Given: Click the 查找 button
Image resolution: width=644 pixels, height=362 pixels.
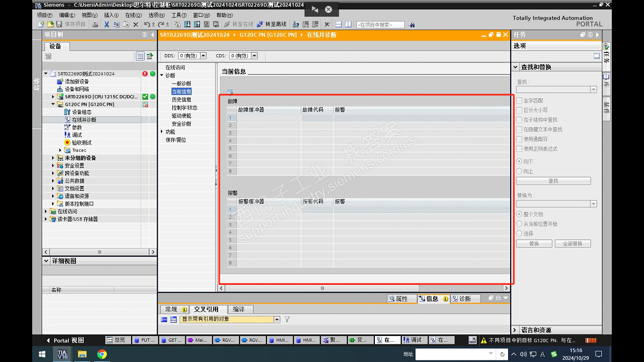Looking at the screenshot, I should click(553, 181).
